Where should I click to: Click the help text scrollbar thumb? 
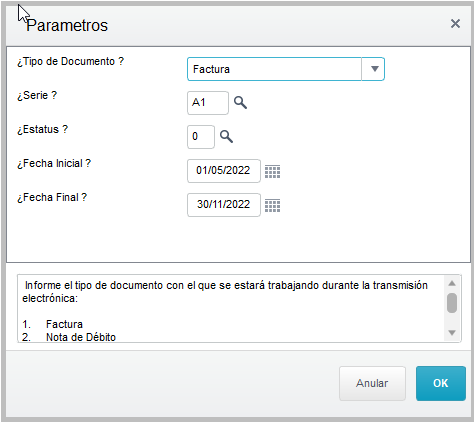tap(452, 303)
